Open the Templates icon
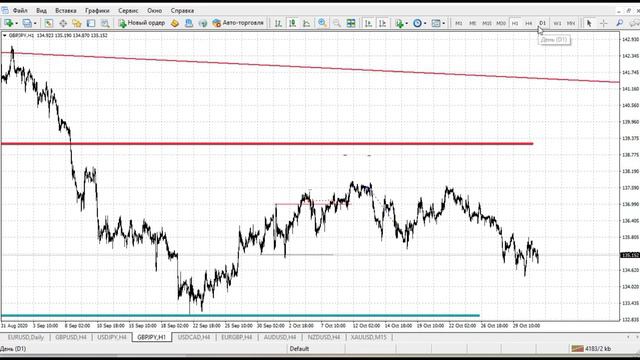Screen dimensions: 640x360 (436, 23)
